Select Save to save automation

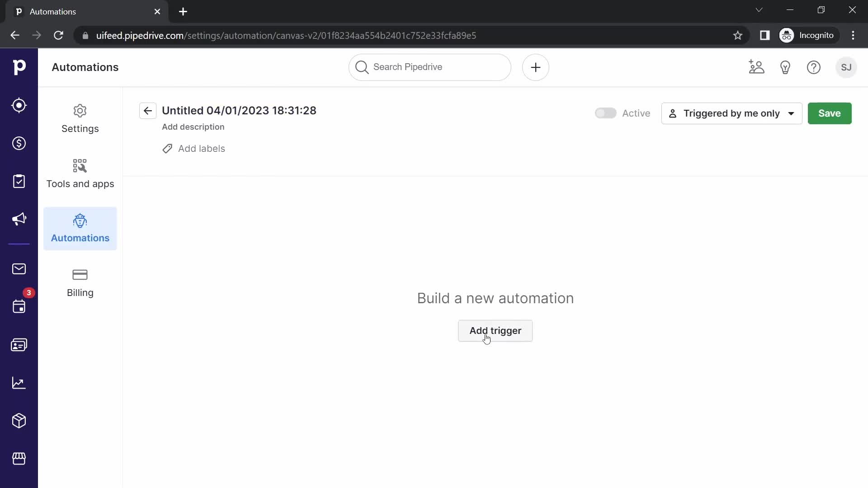click(830, 113)
